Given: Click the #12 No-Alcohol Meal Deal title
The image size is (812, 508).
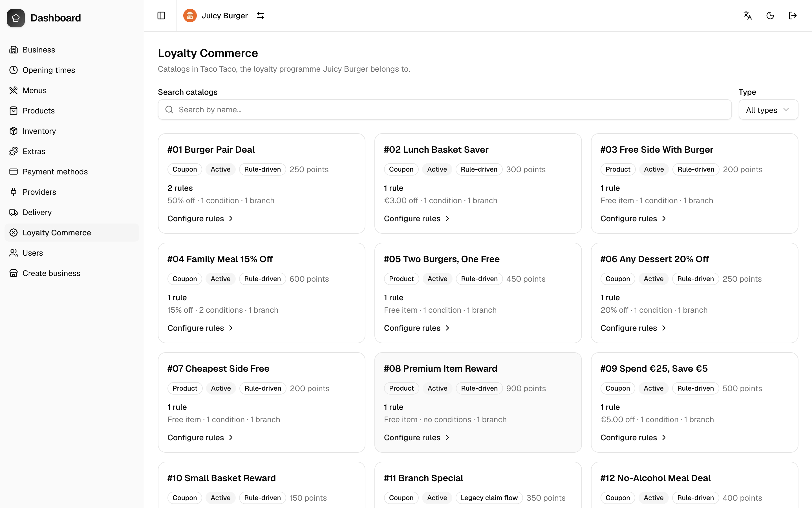Looking at the screenshot, I should coord(655,478).
